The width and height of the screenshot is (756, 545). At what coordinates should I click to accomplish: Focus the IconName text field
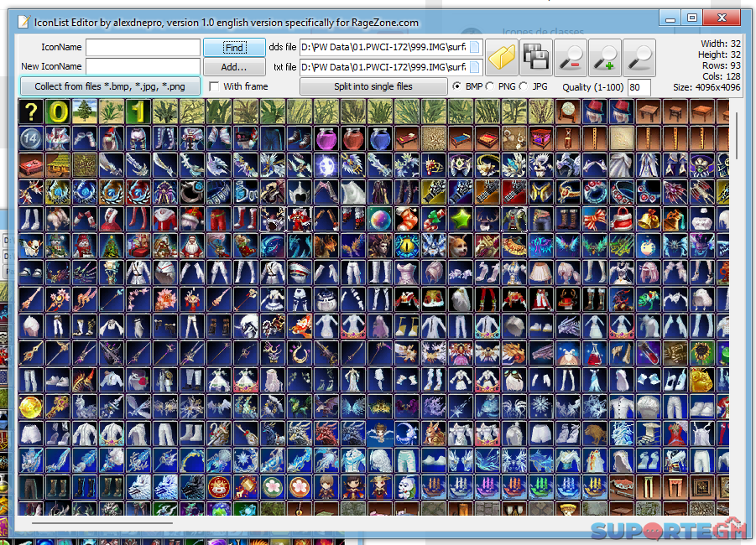coord(143,47)
